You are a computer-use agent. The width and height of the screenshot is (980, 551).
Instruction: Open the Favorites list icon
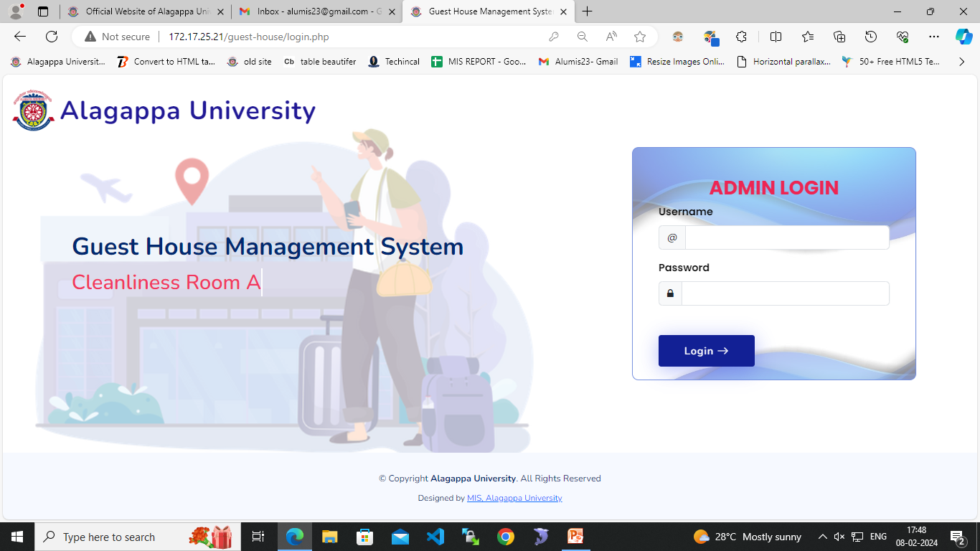808,37
